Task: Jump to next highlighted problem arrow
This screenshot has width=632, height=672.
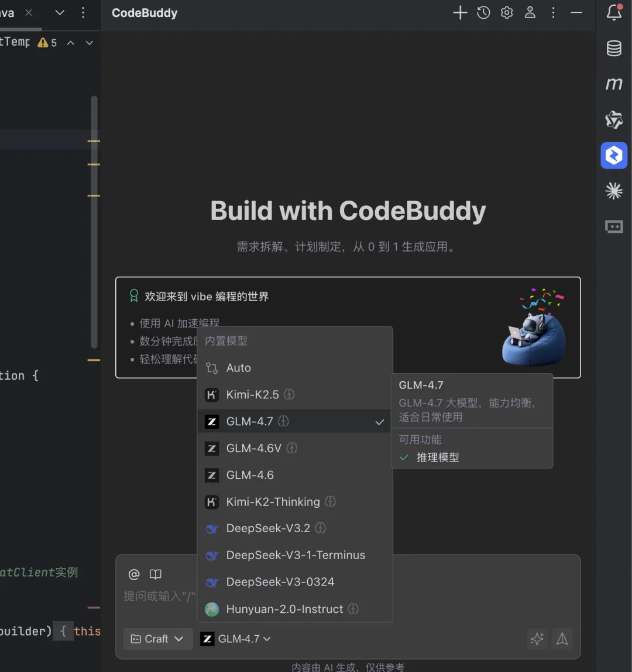Action: tap(89, 43)
